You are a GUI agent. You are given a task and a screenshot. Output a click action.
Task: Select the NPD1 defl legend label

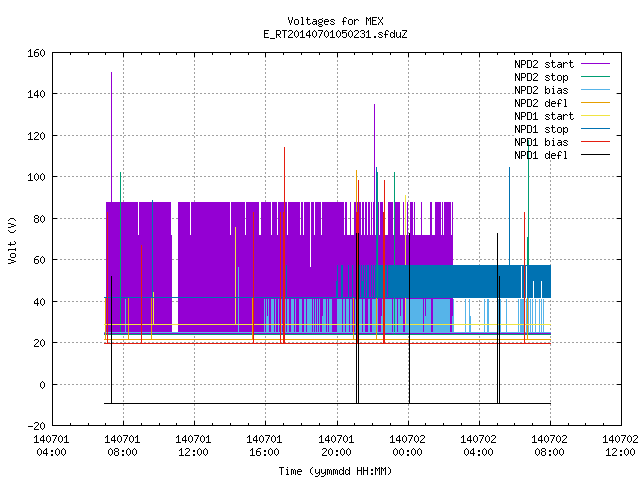click(x=541, y=155)
